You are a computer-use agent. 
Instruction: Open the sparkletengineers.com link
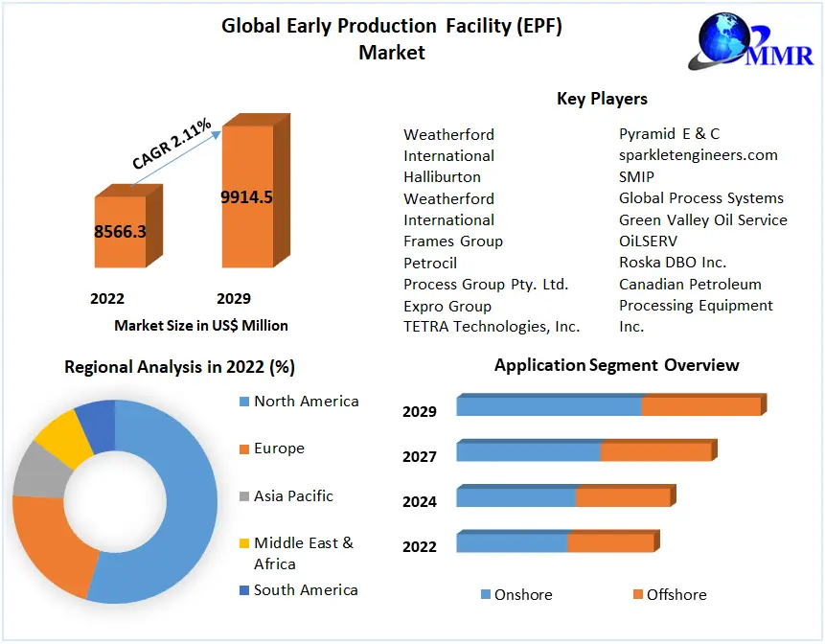click(x=697, y=155)
